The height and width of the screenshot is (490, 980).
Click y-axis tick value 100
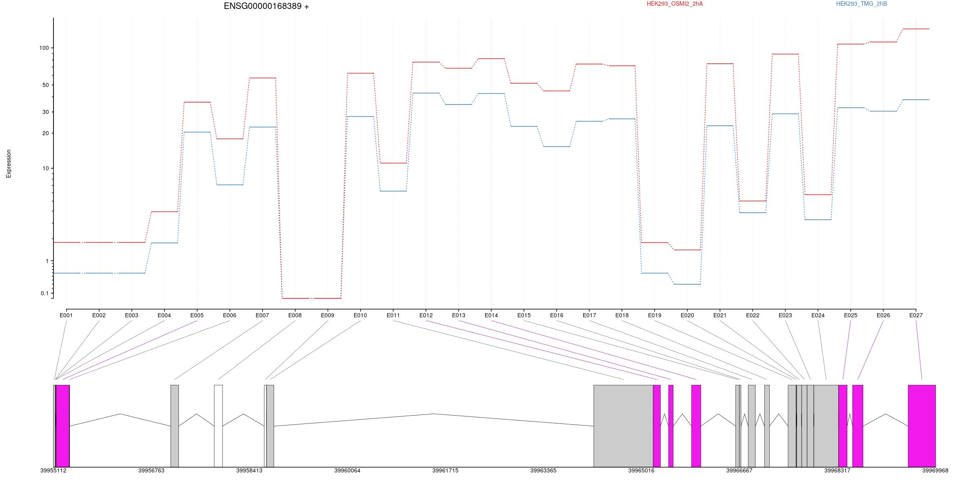(x=44, y=48)
